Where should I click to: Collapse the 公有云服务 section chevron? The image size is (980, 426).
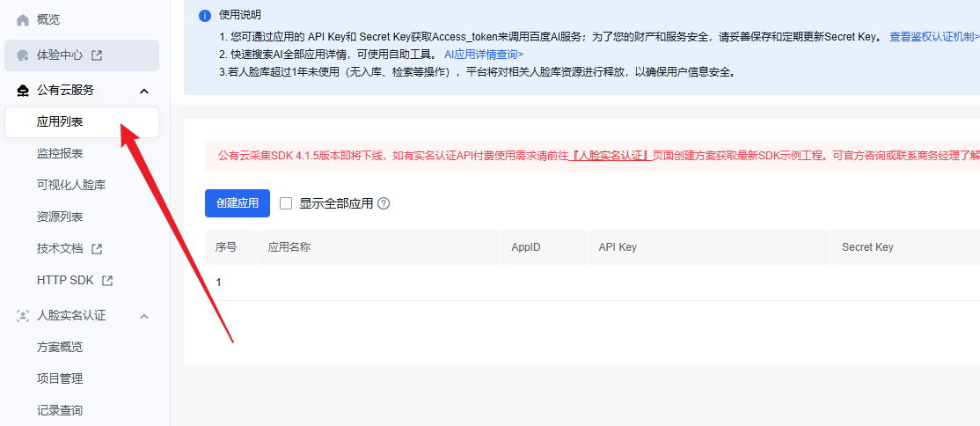tap(143, 92)
